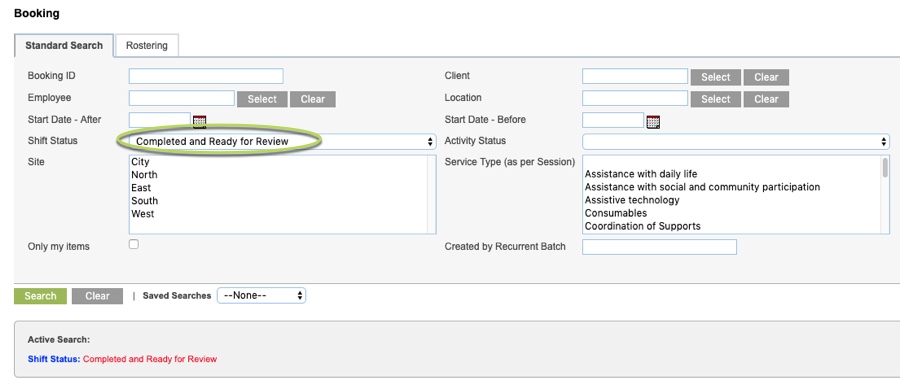Focus the Employee input field

(182, 98)
